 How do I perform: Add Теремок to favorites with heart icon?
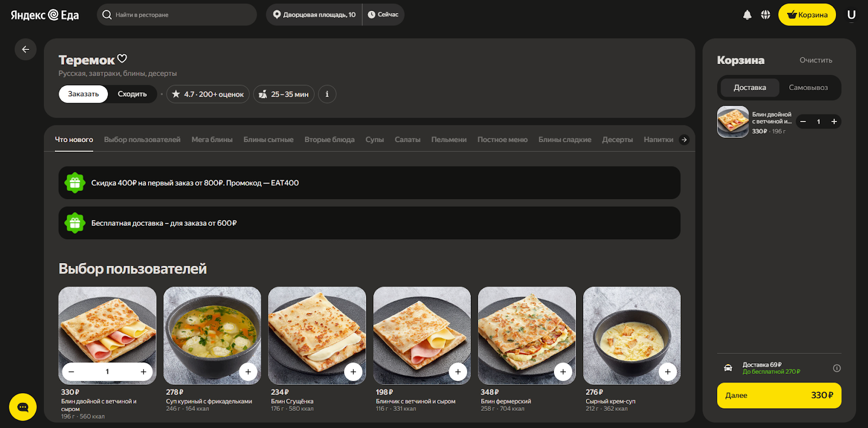pos(122,59)
